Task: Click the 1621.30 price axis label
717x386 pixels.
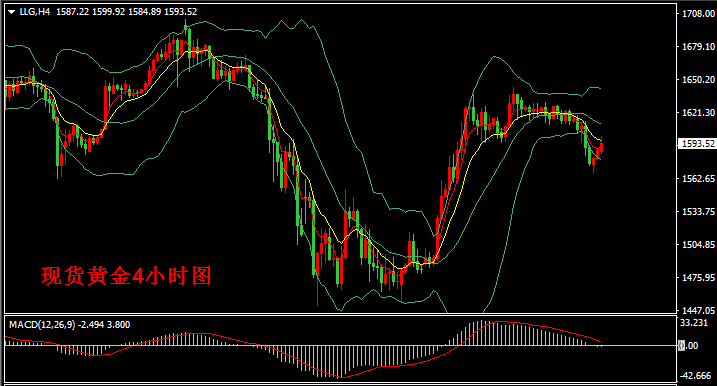Action: point(698,113)
